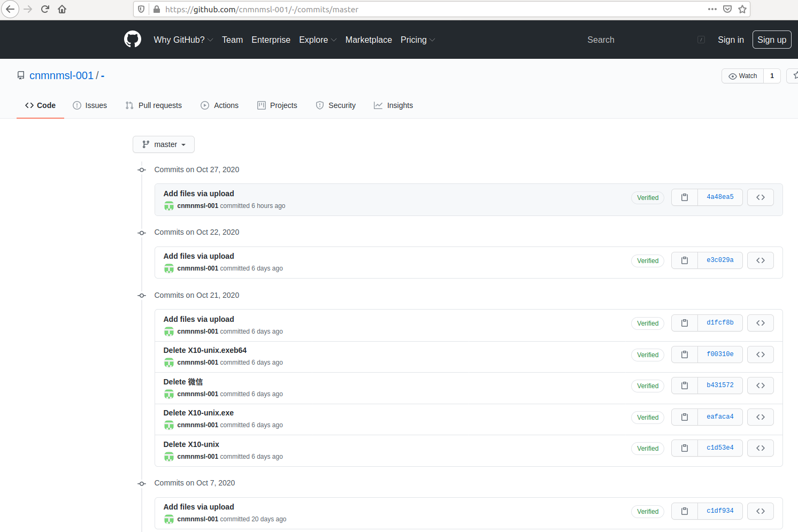This screenshot has height=532, width=798.
Task: Open the master branch selector
Action: (163, 144)
